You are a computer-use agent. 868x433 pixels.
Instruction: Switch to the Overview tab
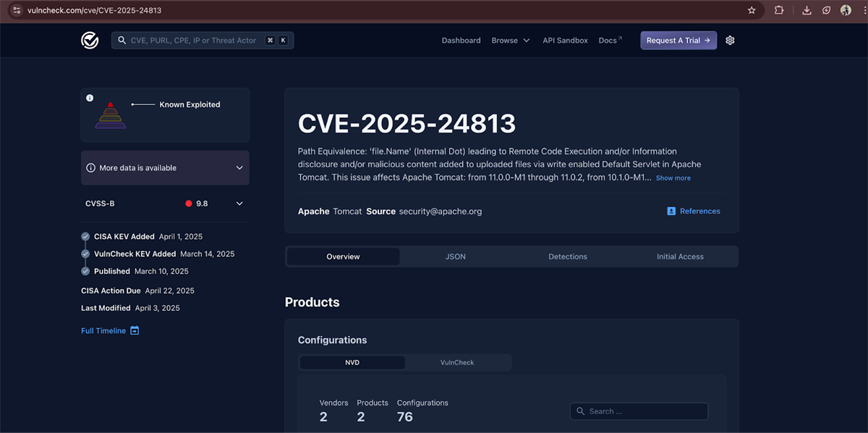(x=343, y=256)
